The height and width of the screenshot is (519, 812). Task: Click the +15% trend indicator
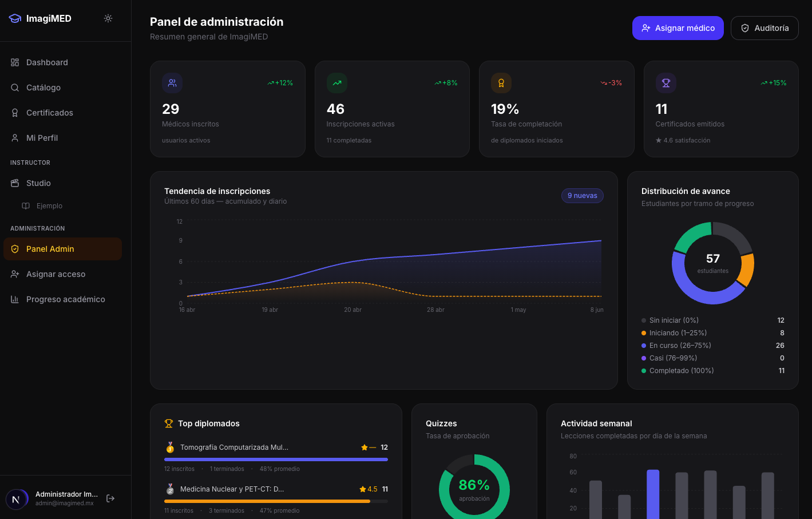(x=774, y=83)
